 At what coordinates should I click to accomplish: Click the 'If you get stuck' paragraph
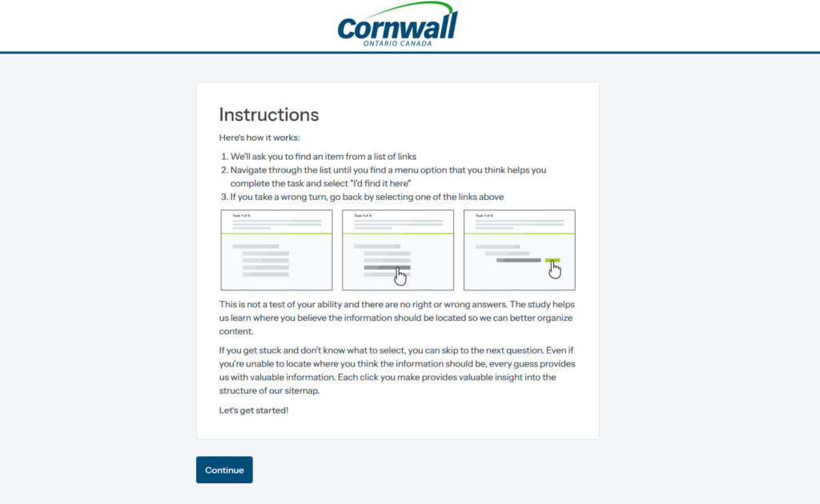(x=396, y=370)
